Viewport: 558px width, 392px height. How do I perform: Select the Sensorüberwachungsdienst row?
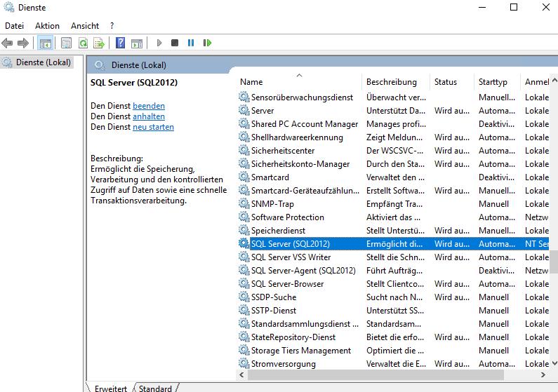point(393,97)
